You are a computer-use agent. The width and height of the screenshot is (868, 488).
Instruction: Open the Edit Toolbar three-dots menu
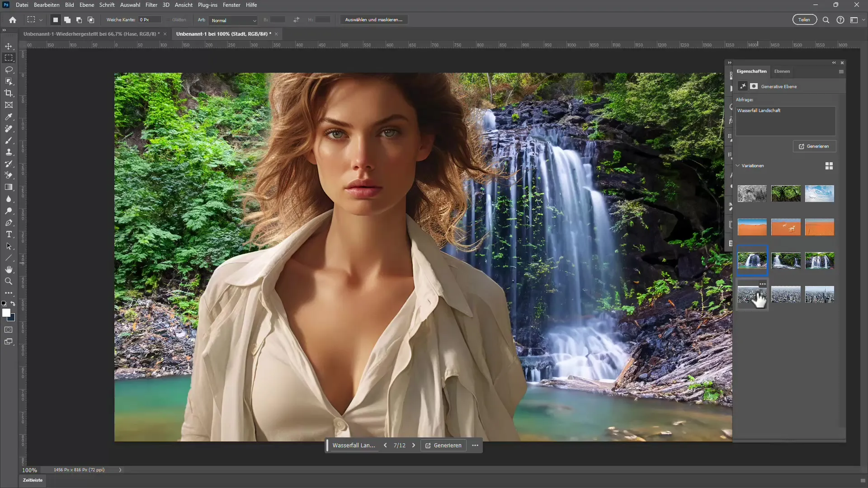point(9,293)
